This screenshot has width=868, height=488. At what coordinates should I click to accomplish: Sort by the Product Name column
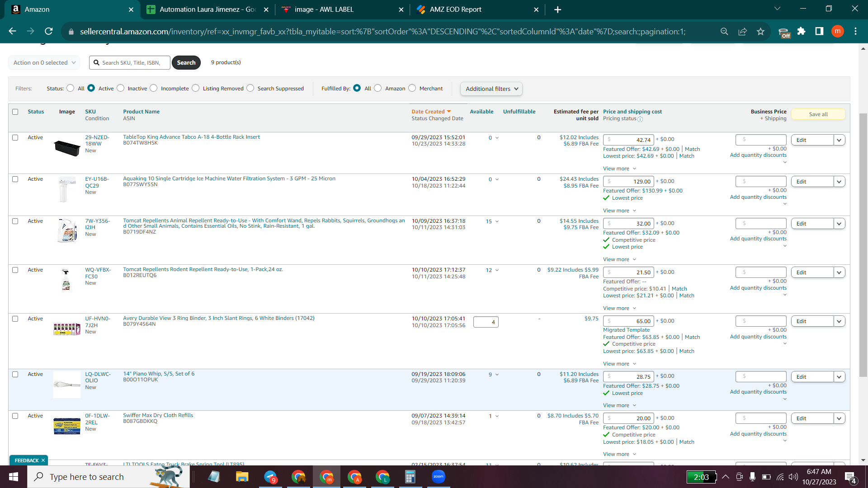[142, 112]
